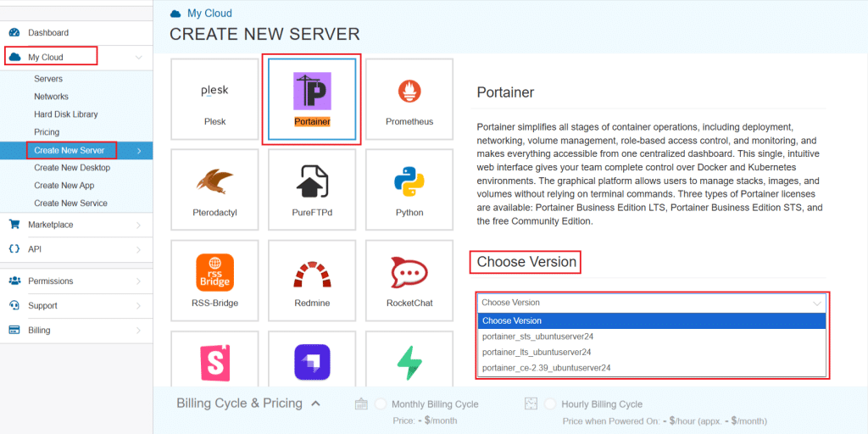The width and height of the screenshot is (868, 434).
Task: Expand the Billing menu chevron
Action: (138, 331)
